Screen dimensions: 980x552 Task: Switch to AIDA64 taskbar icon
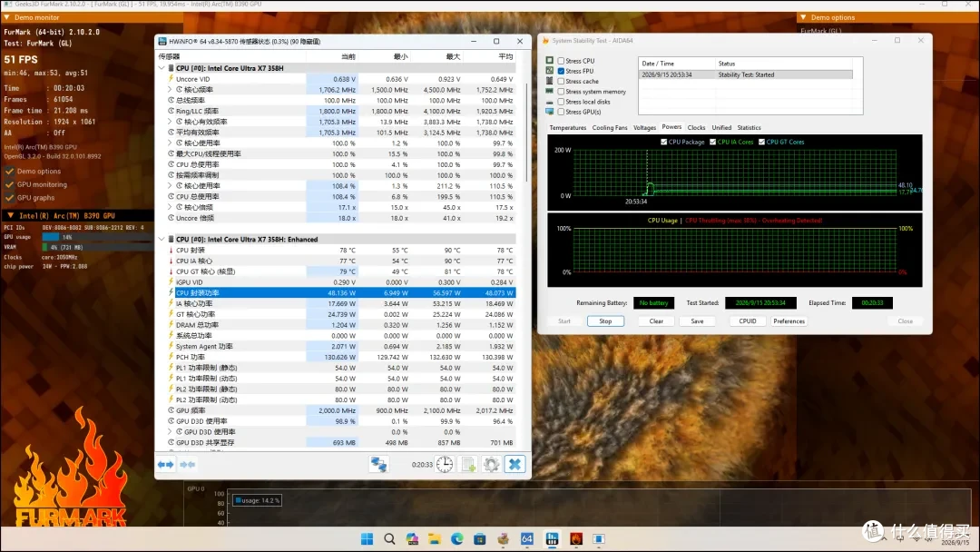[x=527, y=539]
